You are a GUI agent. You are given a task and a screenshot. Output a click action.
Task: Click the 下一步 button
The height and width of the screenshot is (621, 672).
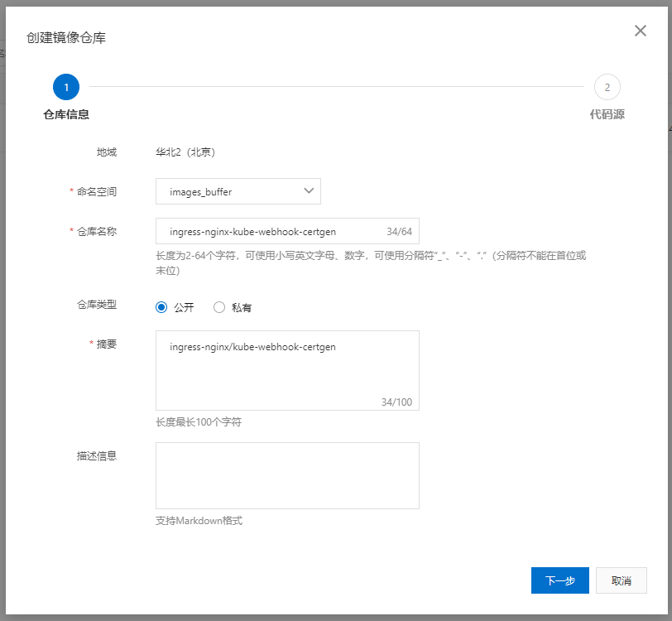[559, 580]
